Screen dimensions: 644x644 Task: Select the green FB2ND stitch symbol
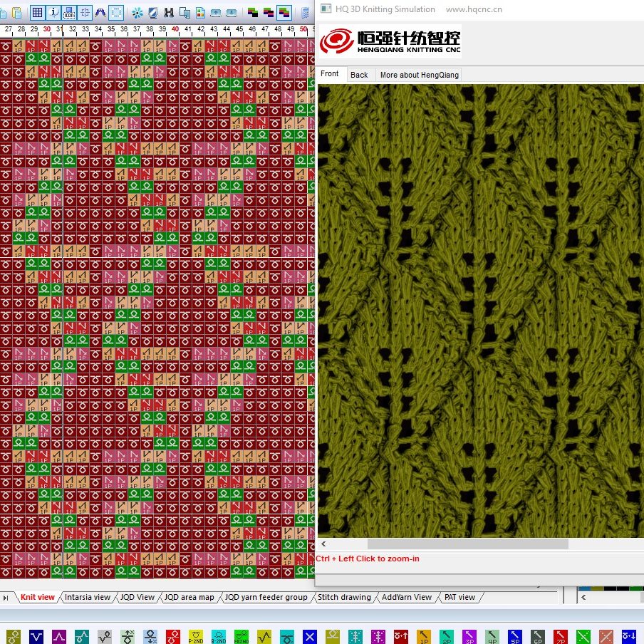pyautogui.click(x=241, y=637)
